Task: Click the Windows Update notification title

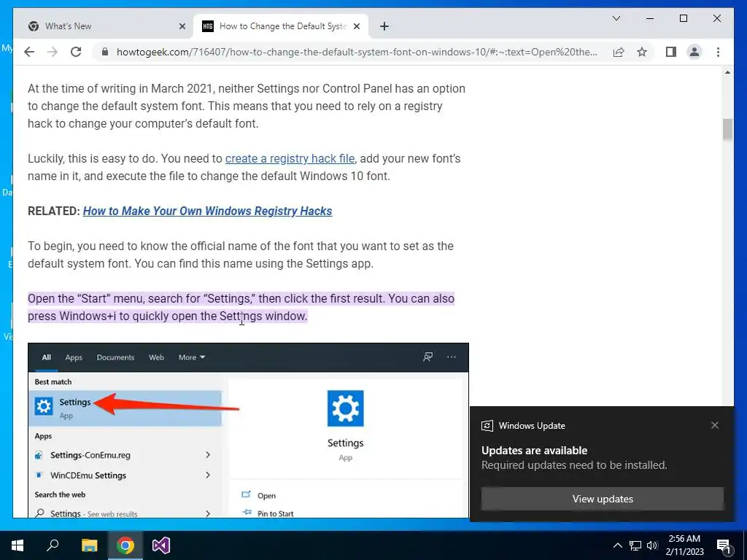Action: (x=532, y=426)
